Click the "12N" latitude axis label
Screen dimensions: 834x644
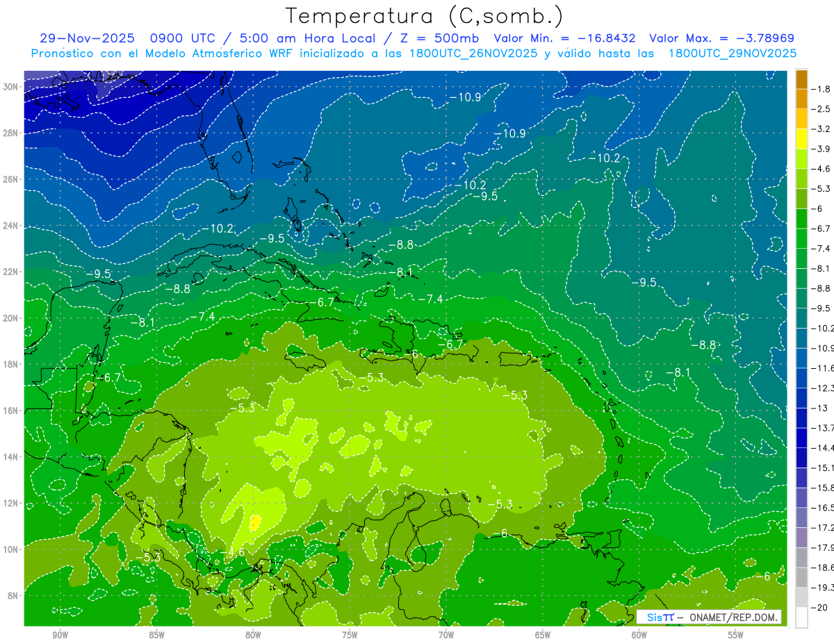(11, 502)
